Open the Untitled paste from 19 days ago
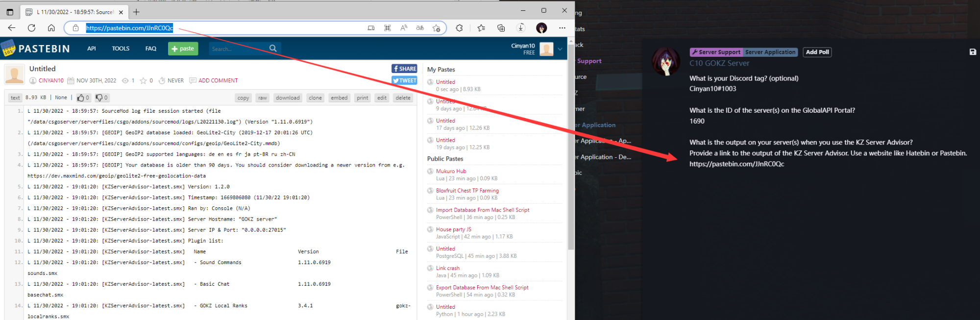The image size is (980, 320). (x=445, y=140)
